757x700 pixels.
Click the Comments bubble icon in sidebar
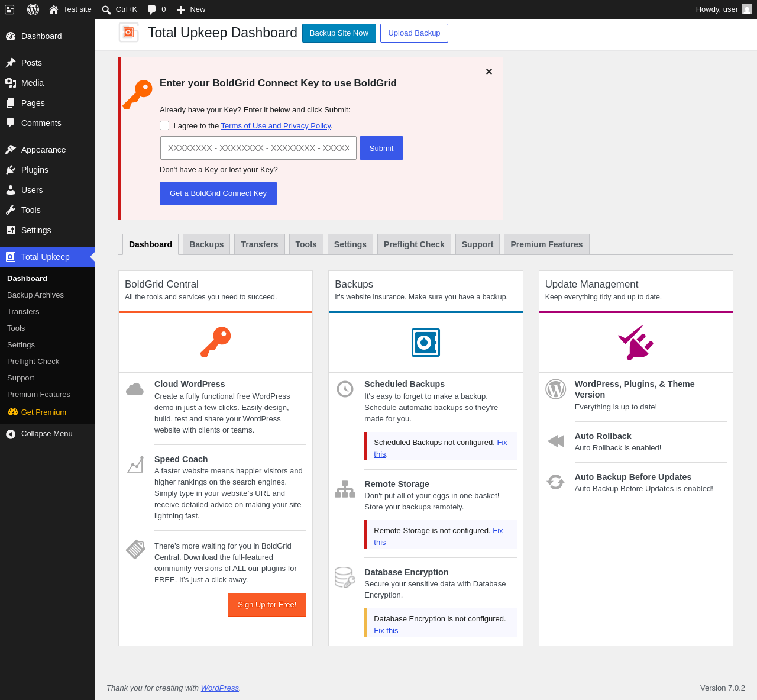11,123
